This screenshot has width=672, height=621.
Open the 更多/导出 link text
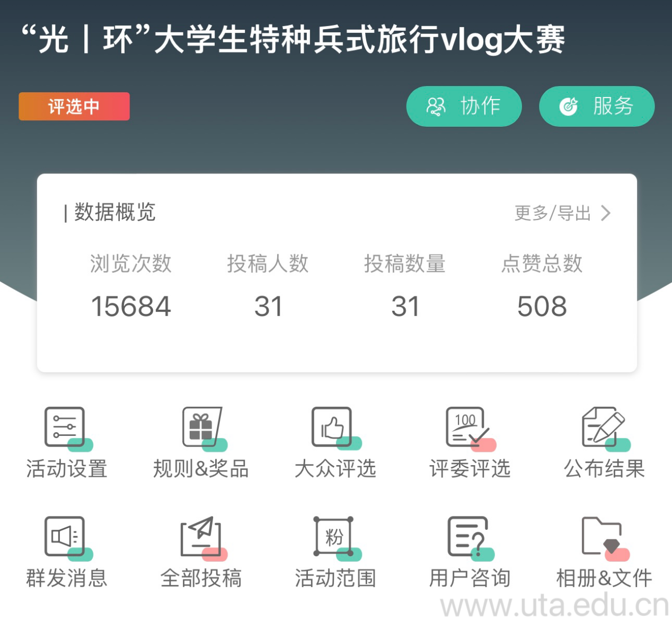click(x=552, y=213)
